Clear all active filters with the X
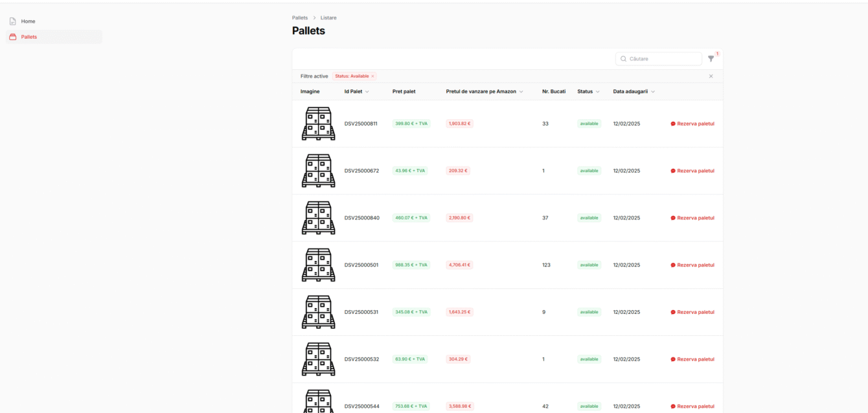Viewport: 868px width, 413px height. click(x=711, y=76)
